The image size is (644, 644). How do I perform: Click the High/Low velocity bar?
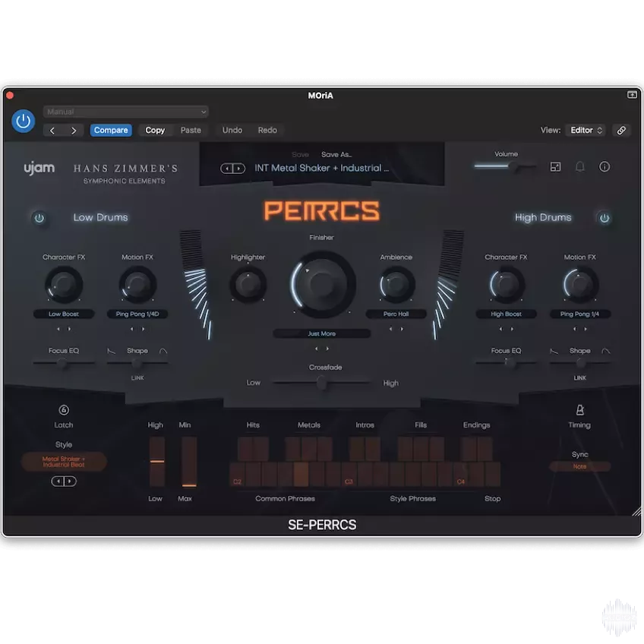click(156, 462)
